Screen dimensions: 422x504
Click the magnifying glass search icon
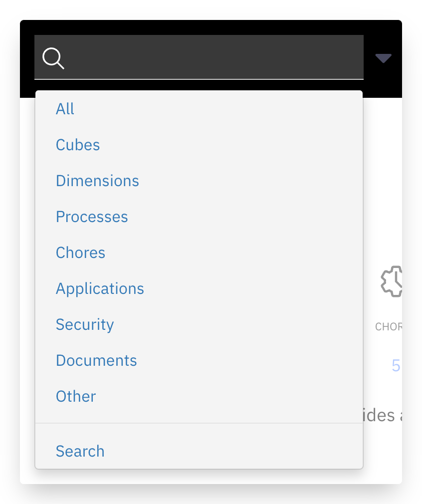tap(53, 58)
